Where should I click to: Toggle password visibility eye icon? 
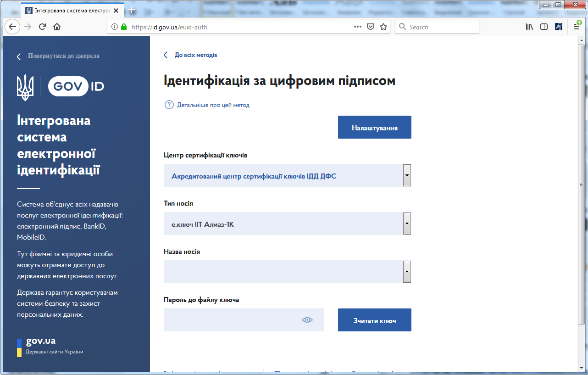coord(307,320)
